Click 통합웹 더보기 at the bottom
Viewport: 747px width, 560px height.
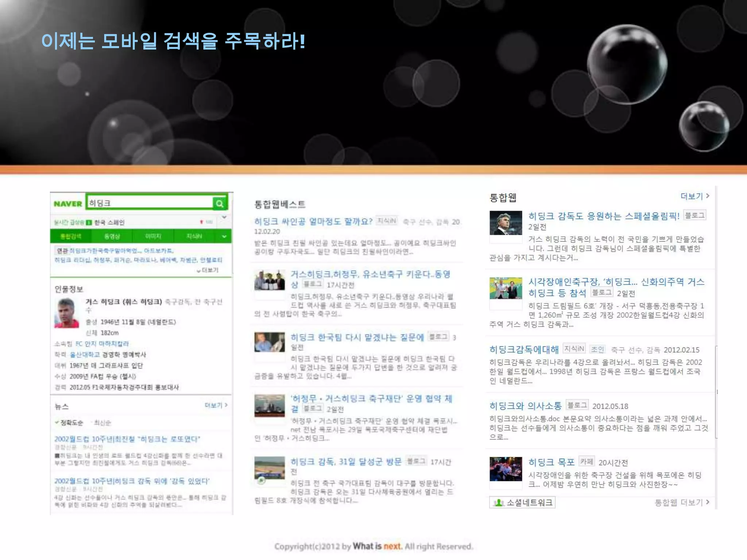(682, 502)
